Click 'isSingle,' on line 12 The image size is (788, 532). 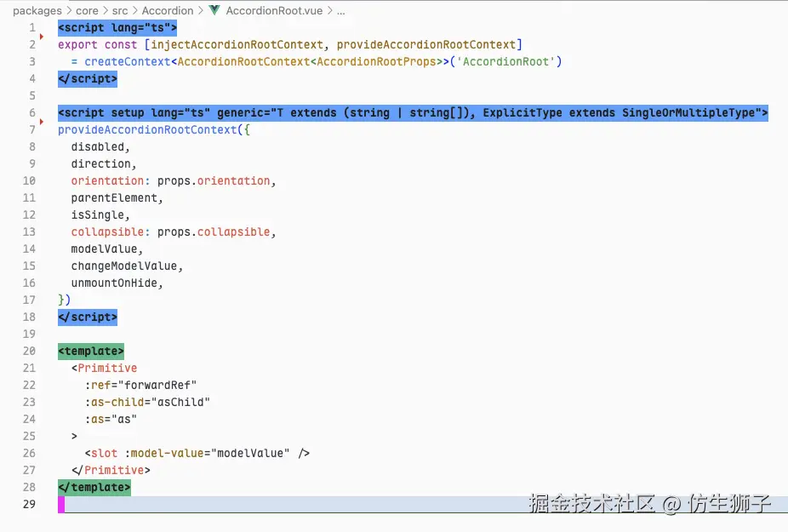pos(100,215)
